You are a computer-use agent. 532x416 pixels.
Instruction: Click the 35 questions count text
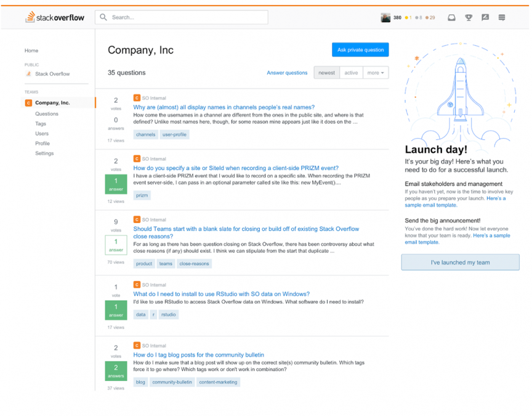point(127,73)
